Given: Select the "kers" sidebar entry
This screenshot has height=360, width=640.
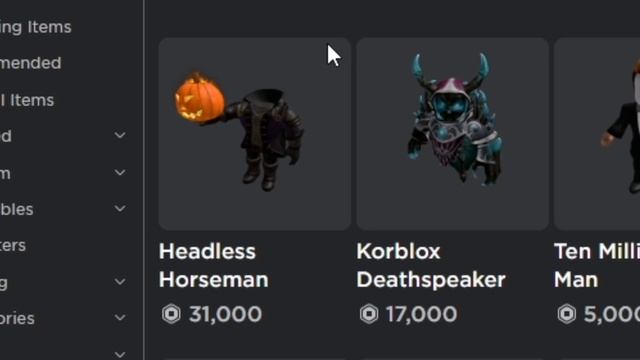Looking at the screenshot, I should (x=13, y=245).
